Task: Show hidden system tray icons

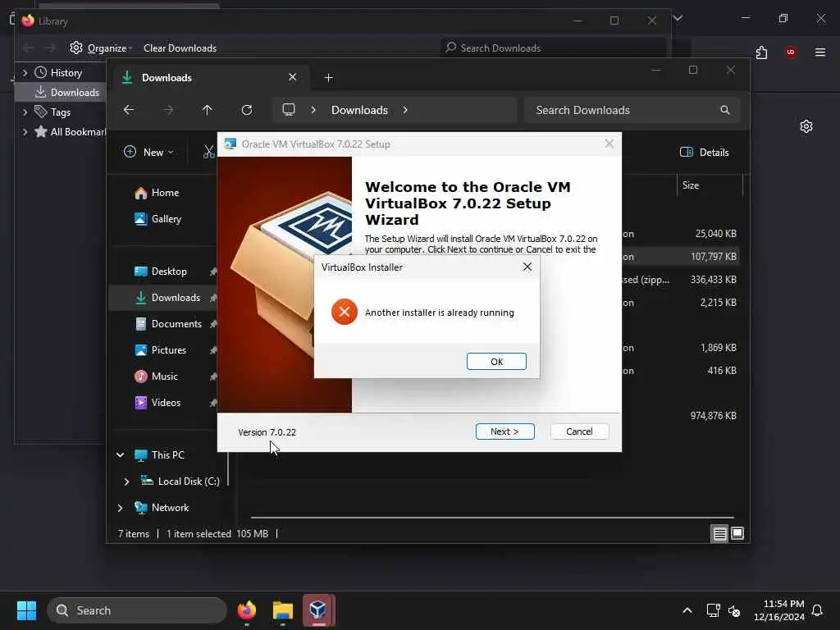Action: click(x=687, y=610)
